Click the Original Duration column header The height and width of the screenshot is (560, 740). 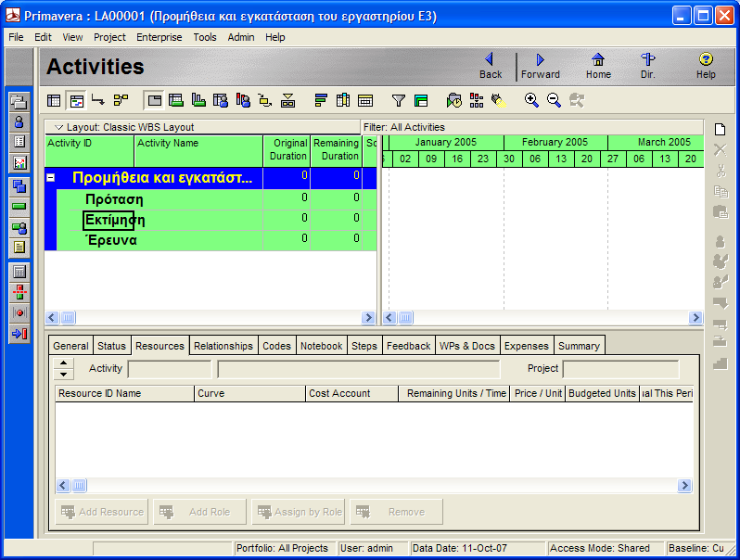pos(287,151)
